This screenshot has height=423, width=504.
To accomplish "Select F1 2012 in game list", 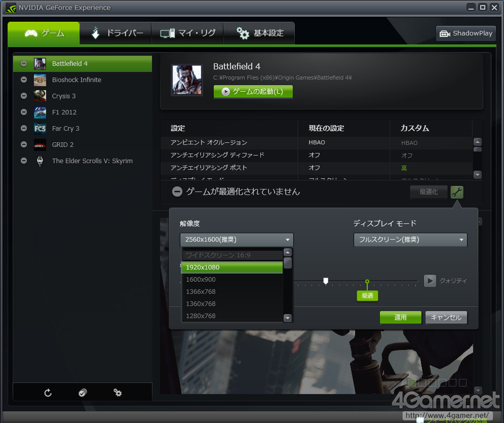I will click(82, 112).
